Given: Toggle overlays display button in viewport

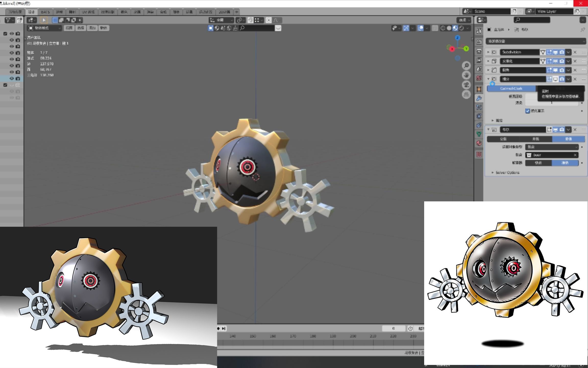Looking at the screenshot, I should point(421,28).
